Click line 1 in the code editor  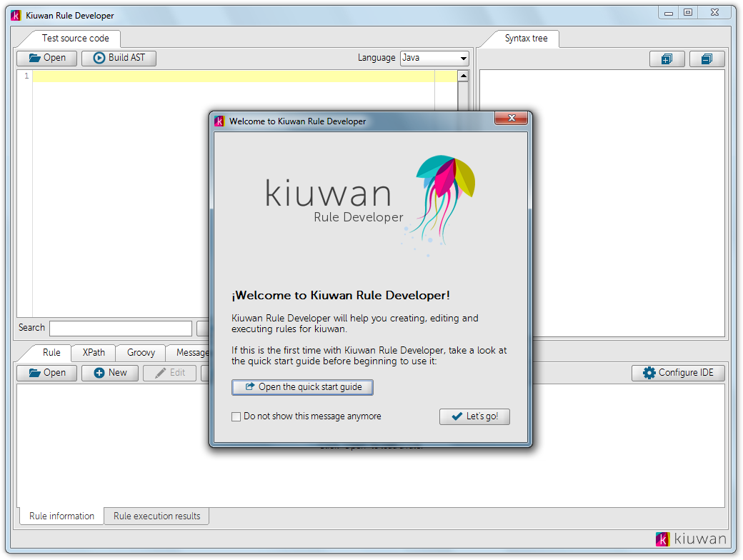click(x=244, y=76)
